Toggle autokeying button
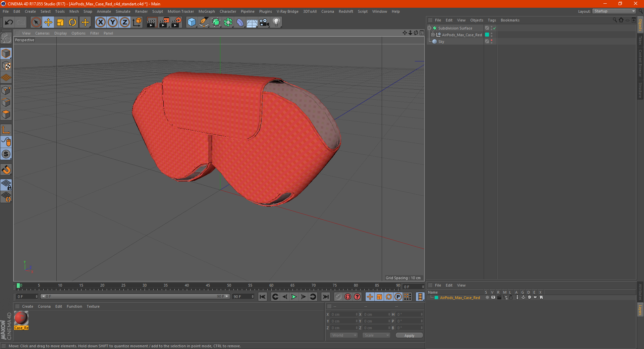644x349 pixels. pos(348,297)
